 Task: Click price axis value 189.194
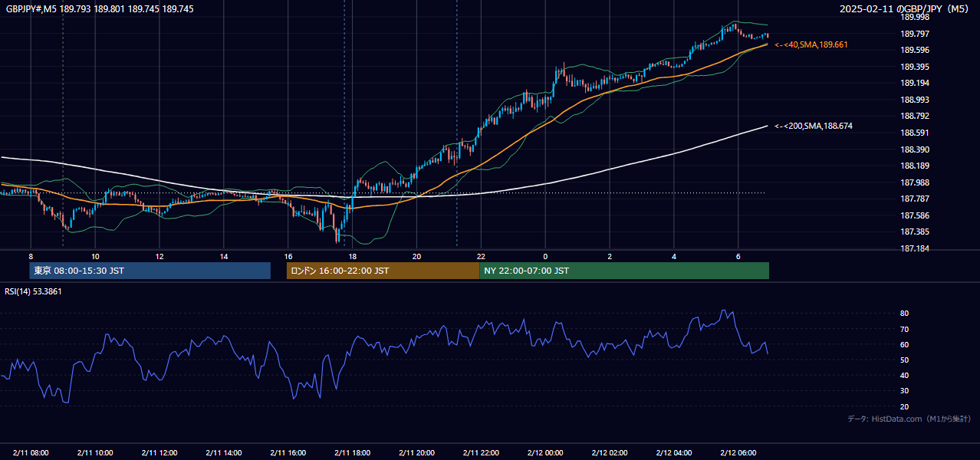915,83
